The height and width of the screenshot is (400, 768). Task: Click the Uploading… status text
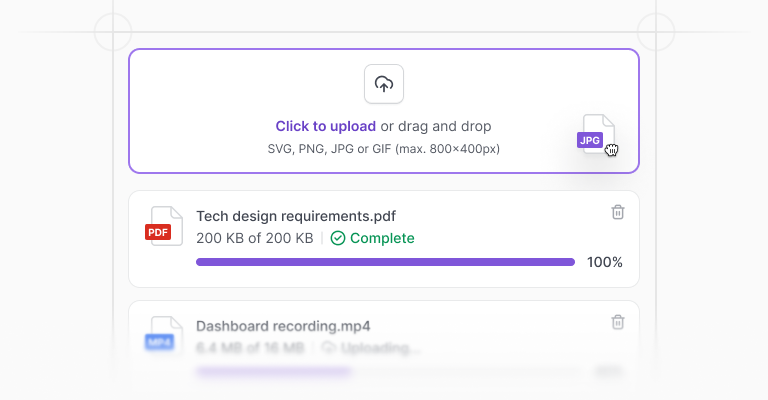(x=381, y=348)
